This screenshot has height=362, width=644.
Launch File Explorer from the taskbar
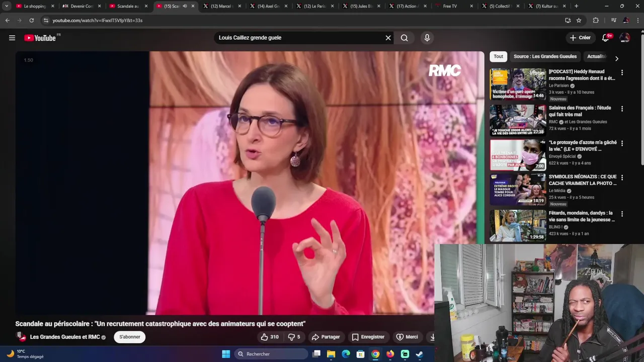[331, 354]
